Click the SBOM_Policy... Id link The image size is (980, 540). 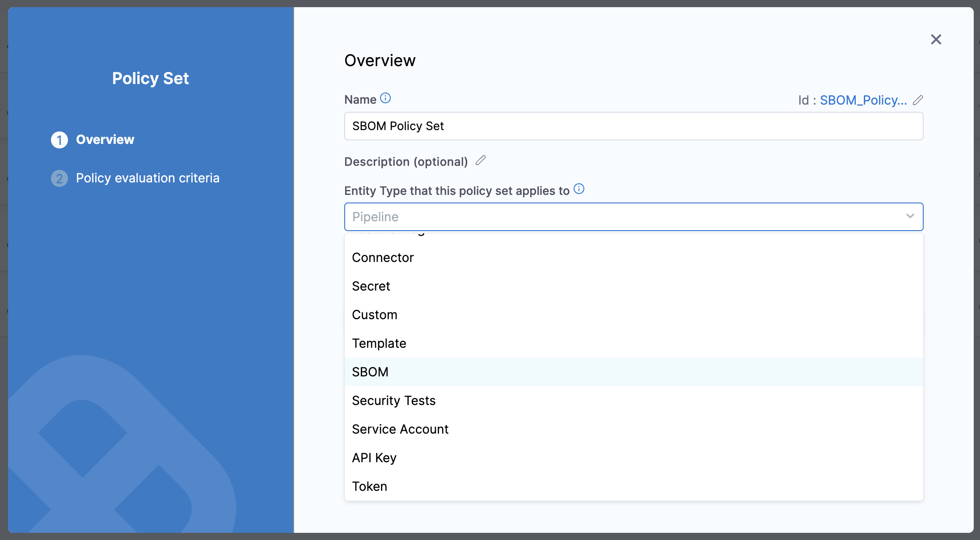[x=863, y=100]
